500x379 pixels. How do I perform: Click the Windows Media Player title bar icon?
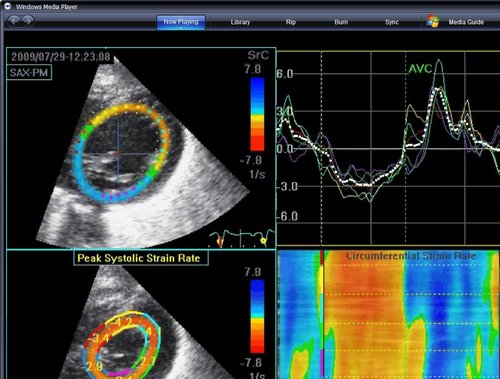pos(7,6)
